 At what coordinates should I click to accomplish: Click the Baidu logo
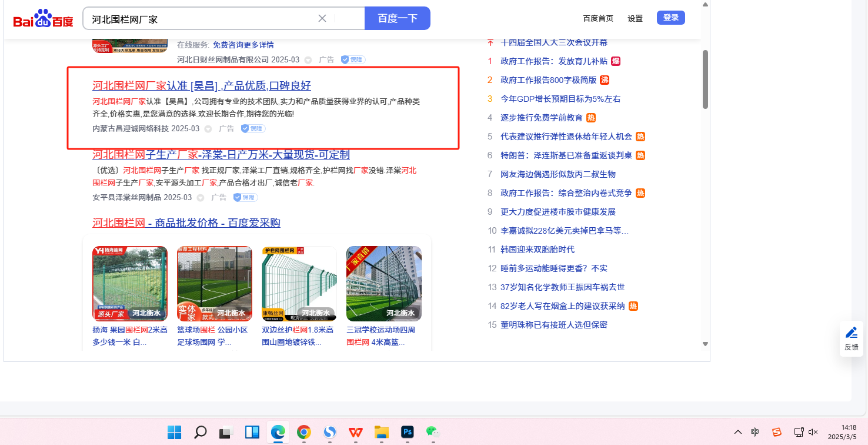tap(44, 19)
